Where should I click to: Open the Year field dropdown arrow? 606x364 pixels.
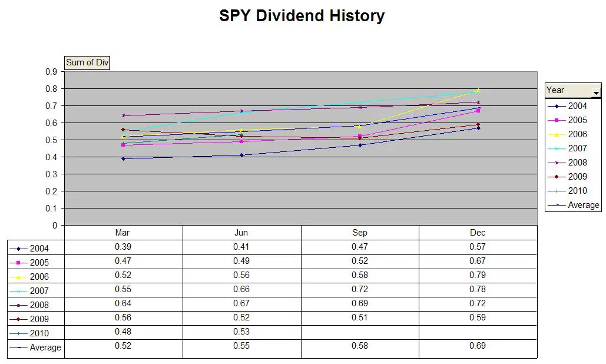click(x=596, y=92)
